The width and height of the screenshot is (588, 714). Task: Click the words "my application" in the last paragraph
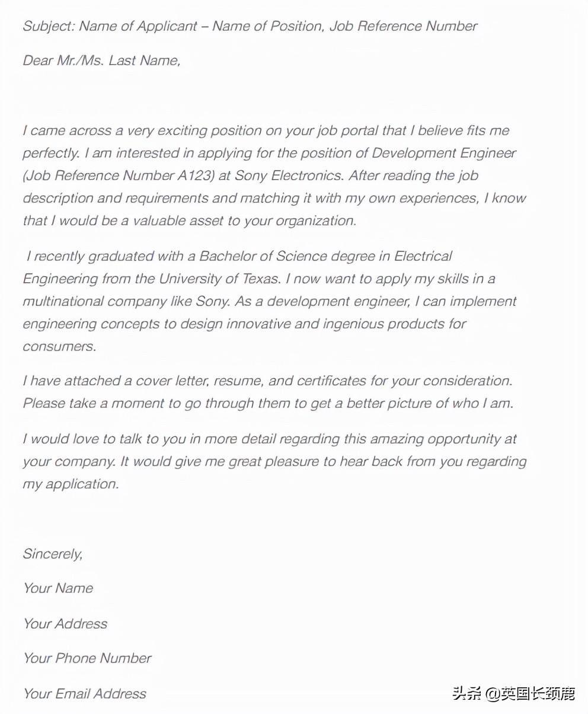[70, 484]
